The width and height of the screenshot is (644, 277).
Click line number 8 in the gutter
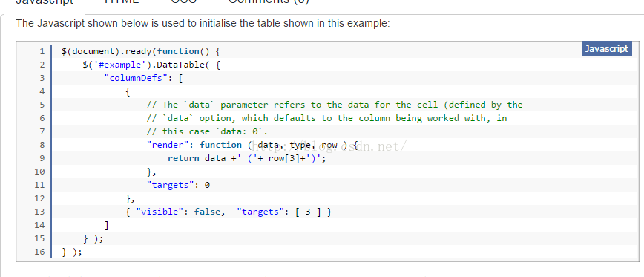pos(42,145)
